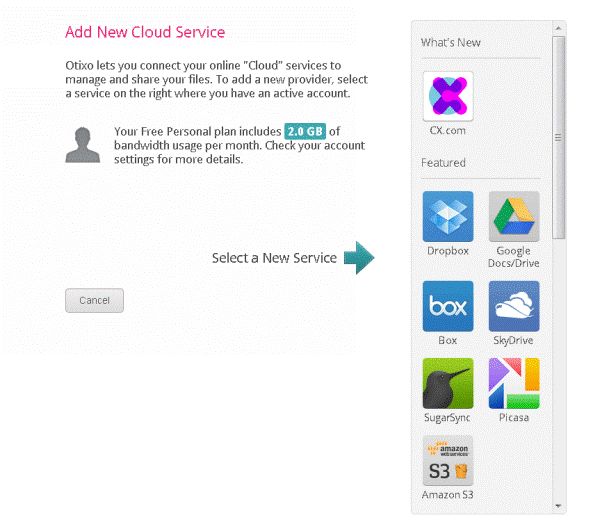Click the SugarSync label text

pos(447,418)
